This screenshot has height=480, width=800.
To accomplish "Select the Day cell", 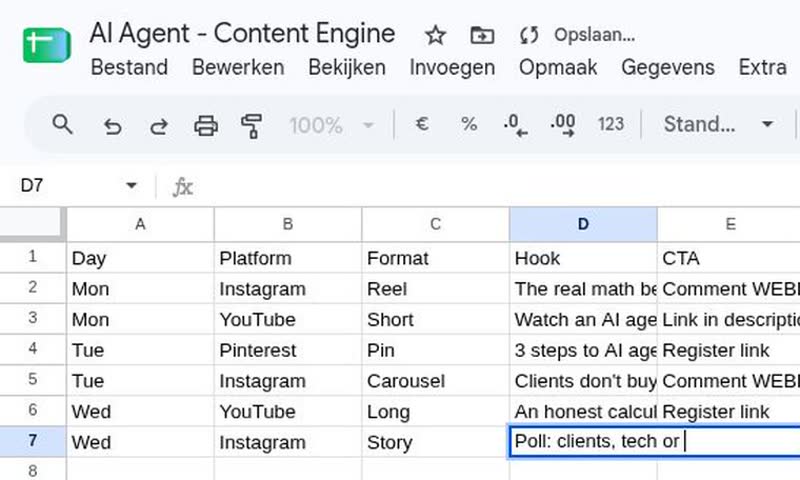I will 140,258.
